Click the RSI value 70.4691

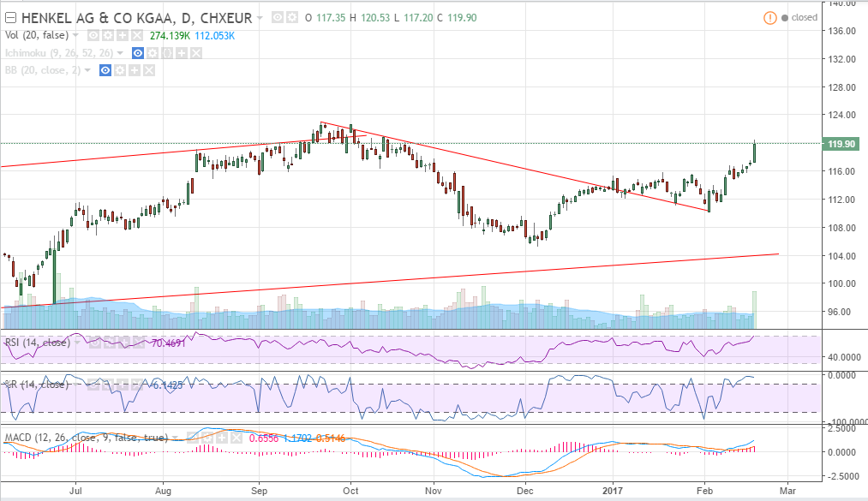click(168, 343)
